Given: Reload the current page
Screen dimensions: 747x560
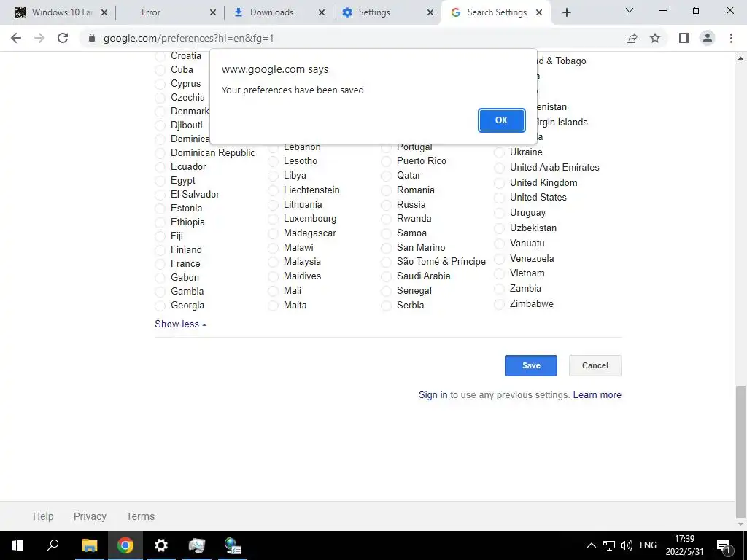Looking at the screenshot, I should point(63,38).
